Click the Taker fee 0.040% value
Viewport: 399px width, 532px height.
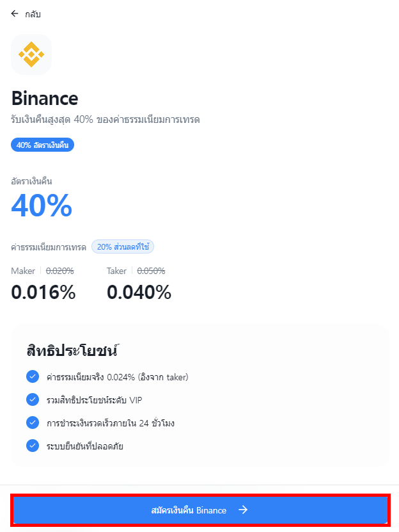[139, 293]
